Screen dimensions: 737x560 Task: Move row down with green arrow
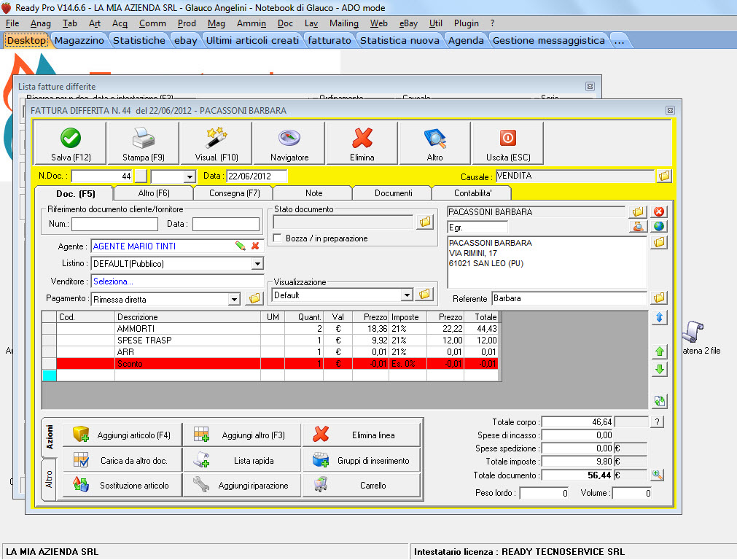pyautogui.click(x=660, y=369)
